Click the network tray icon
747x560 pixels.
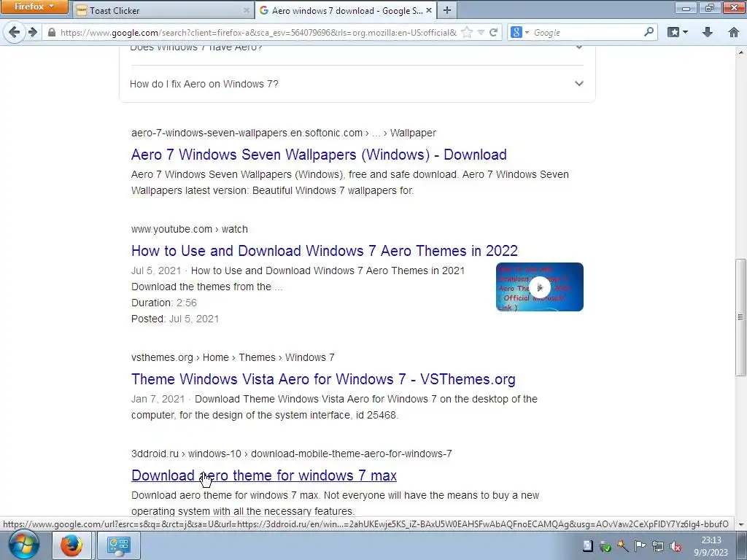coord(657,546)
